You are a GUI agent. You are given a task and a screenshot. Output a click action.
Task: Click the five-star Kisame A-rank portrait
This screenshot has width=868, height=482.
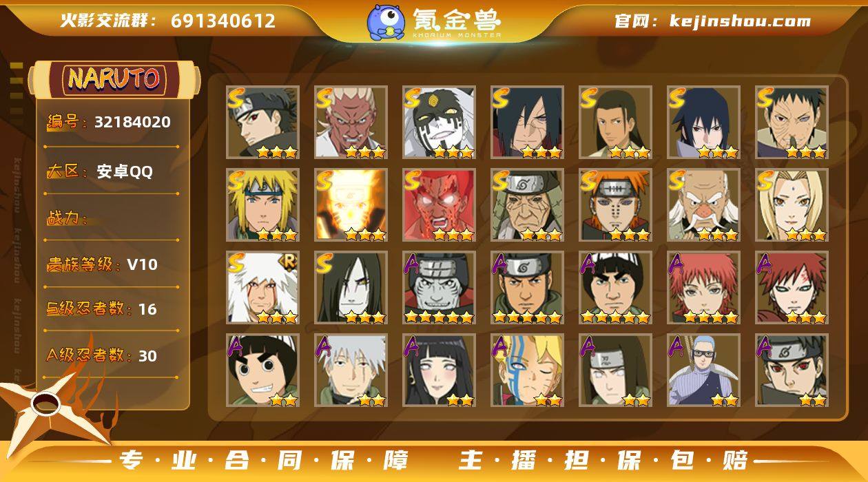click(x=440, y=288)
